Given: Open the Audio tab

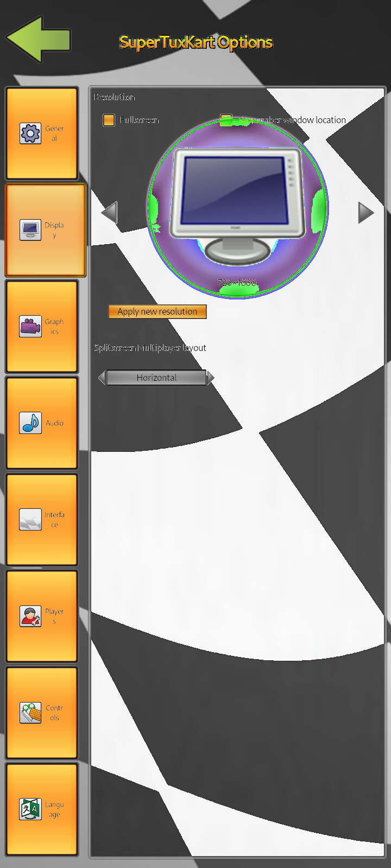Looking at the screenshot, I should point(42,423).
